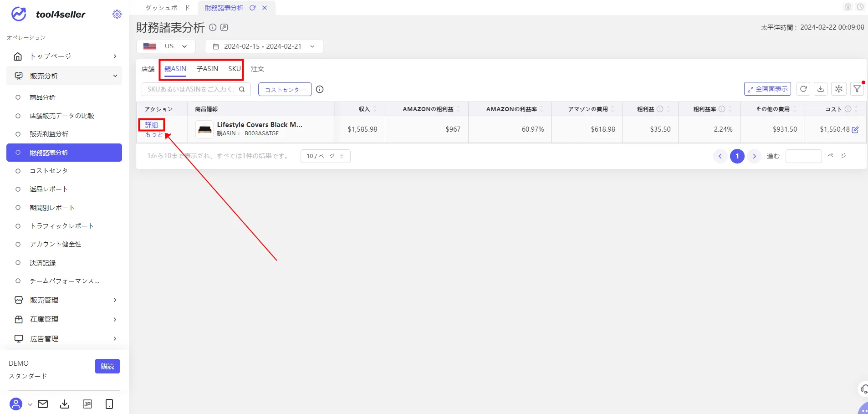Close the 財務諸表分析 tab
Screen dimensions: 868x414
[265, 8]
